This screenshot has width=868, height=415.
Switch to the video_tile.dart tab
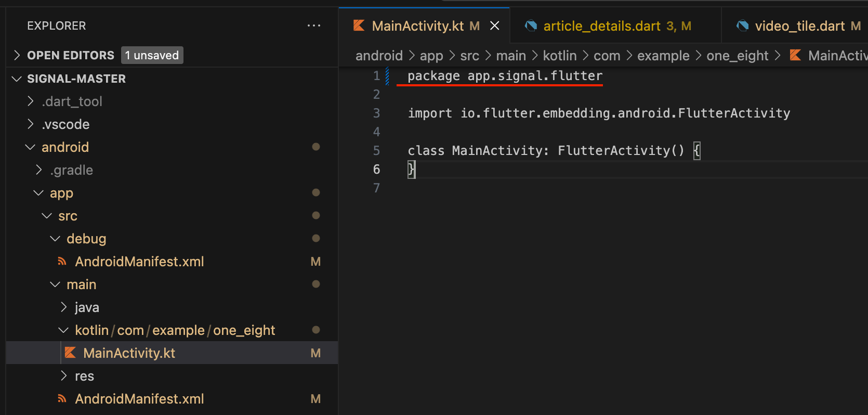799,26
